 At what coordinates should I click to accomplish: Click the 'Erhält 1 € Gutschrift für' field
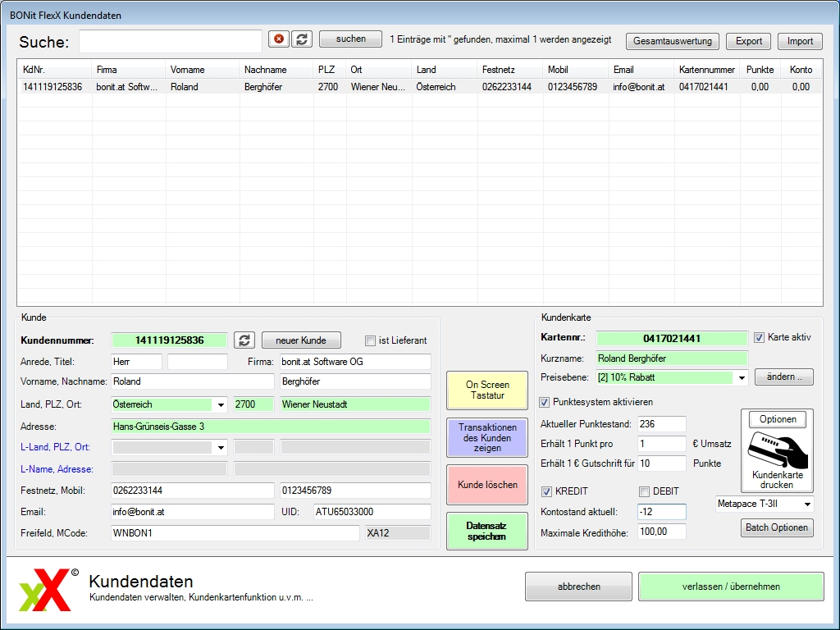pos(662,464)
